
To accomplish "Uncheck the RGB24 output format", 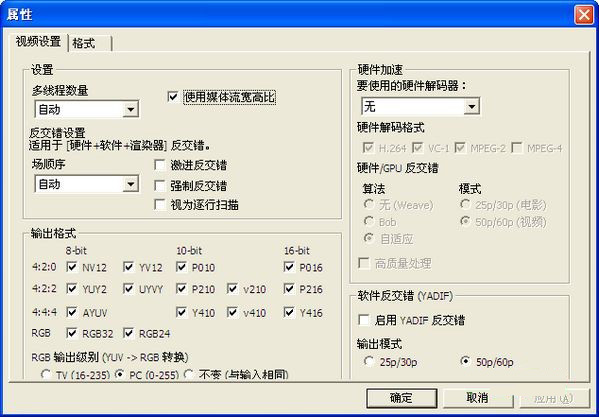I will pos(128,333).
